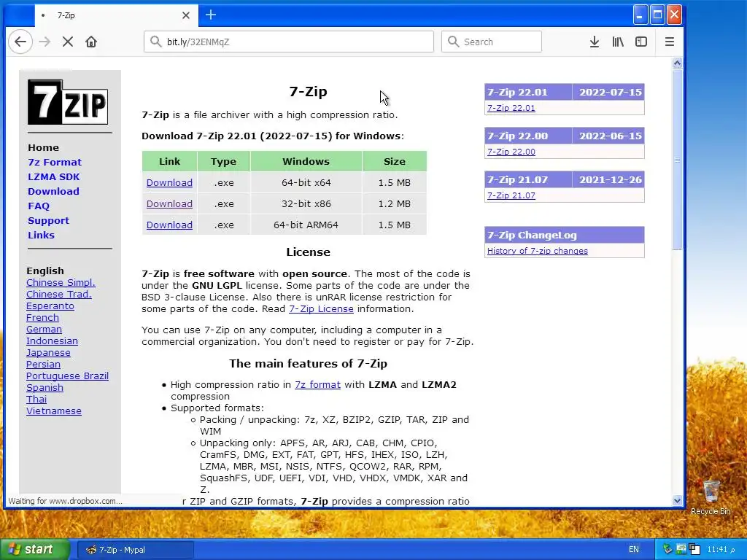Switch language to Esperanto

point(50,306)
